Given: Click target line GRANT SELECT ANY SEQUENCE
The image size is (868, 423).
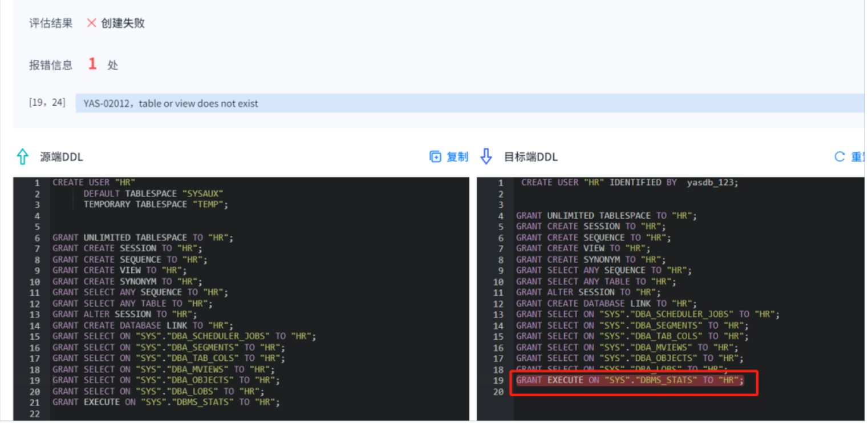Looking at the screenshot, I should click(604, 271).
